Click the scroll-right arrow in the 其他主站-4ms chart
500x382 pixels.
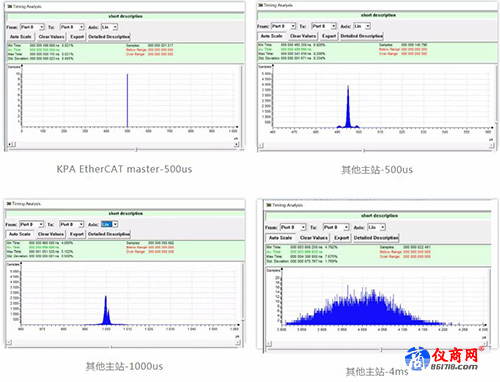(x=485, y=344)
